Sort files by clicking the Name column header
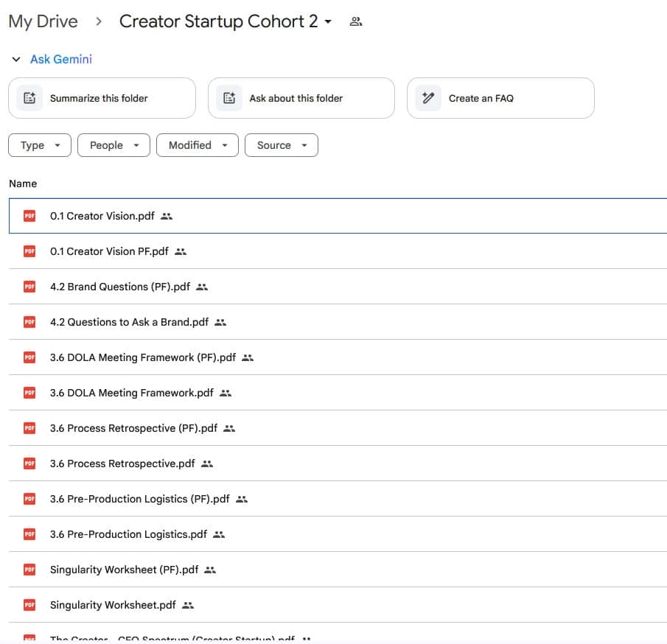This screenshot has height=644, width=667. (x=23, y=183)
